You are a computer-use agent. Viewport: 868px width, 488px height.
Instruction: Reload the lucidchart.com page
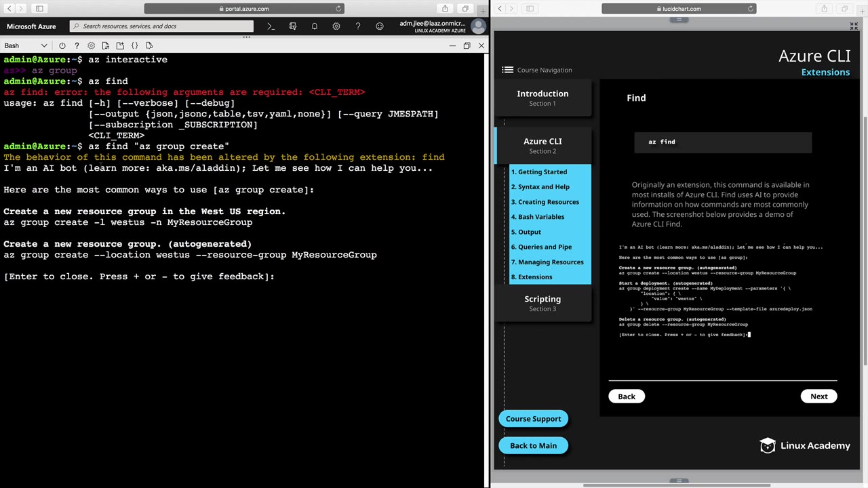point(751,9)
